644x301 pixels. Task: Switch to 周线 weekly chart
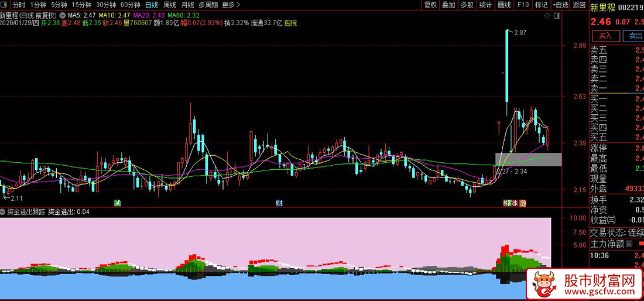(x=170, y=5)
